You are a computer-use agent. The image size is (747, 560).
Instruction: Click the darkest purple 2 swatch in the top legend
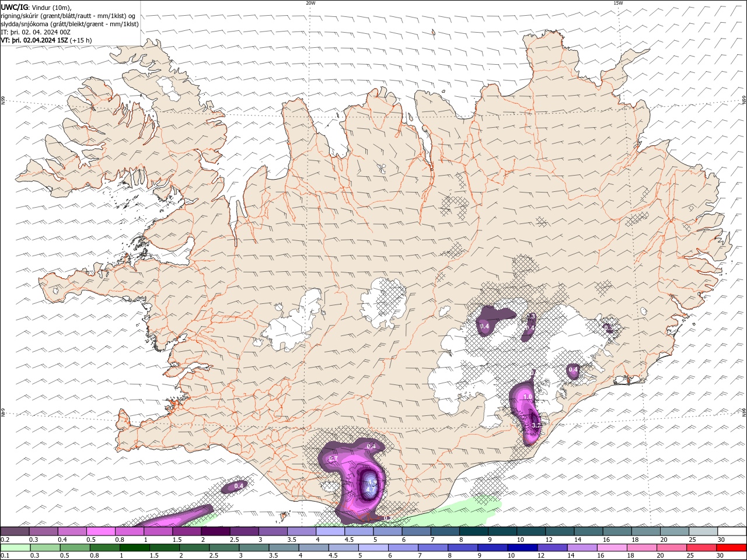tap(215, 531)
